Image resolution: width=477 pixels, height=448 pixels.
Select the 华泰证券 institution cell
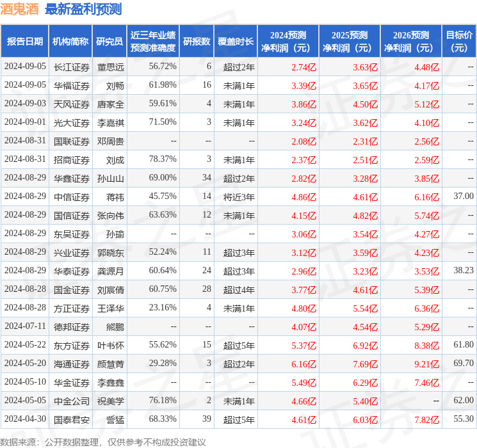pyautogui.click(x=72, y=271)
